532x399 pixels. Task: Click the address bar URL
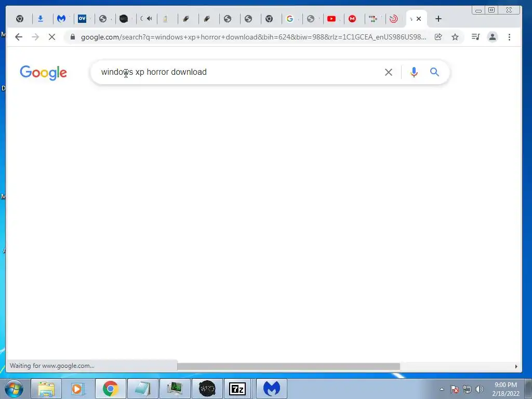pyautogui.click(x=254, y=37)
